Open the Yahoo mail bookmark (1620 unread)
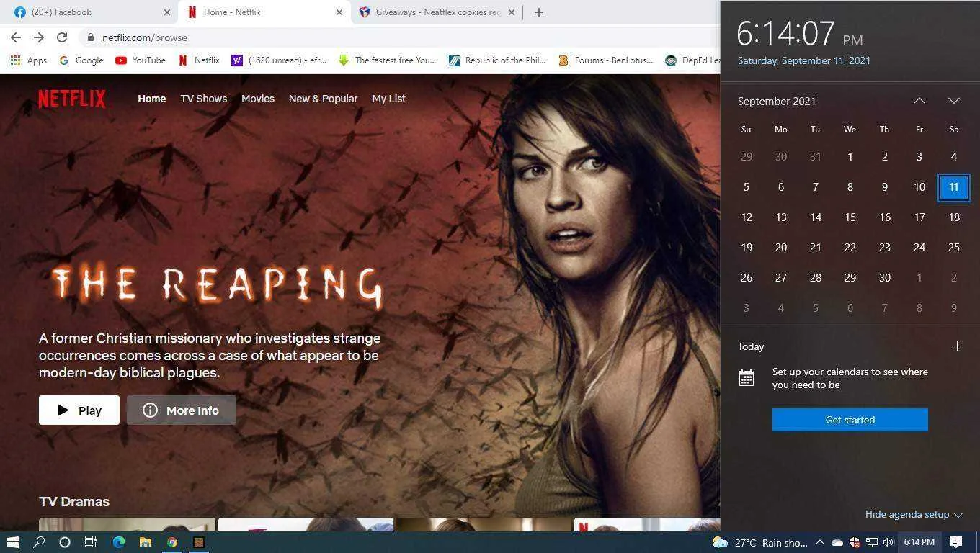 coord(279,60)
